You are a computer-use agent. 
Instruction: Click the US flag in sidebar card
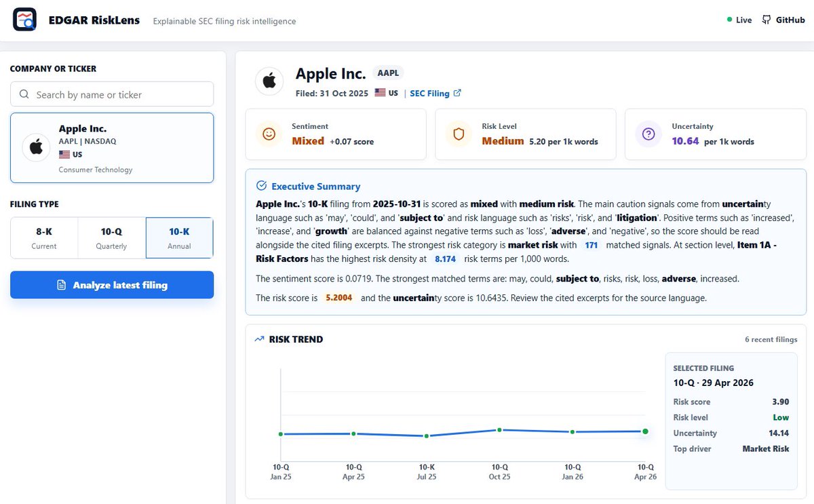click(x=65, y=155)
